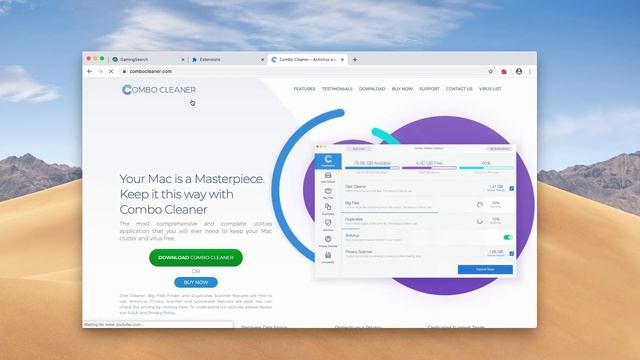Switch to the Extensions tab
Screen dimensions: 640x360
(x=227, y=60)
